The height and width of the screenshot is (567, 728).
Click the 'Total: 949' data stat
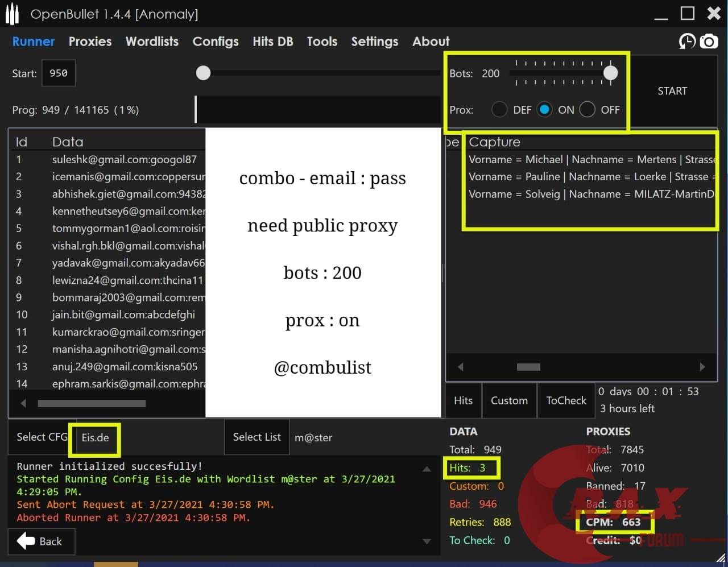tap(475, 449)
